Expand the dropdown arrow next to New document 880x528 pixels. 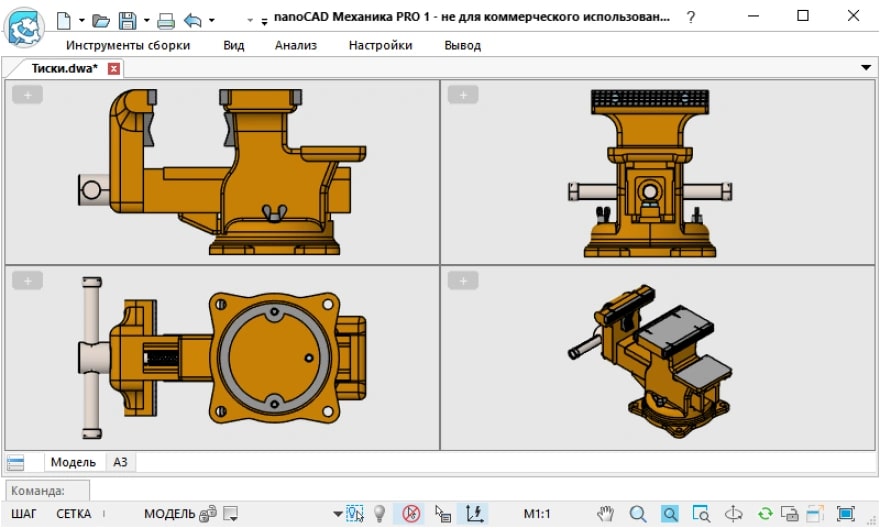(81, 19)
